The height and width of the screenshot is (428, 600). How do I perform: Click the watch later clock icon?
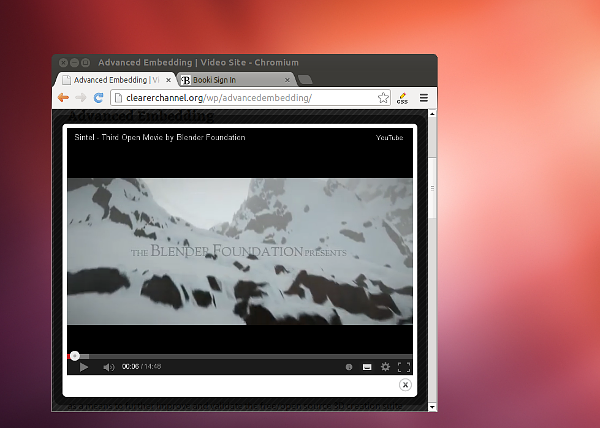[349, 367]
